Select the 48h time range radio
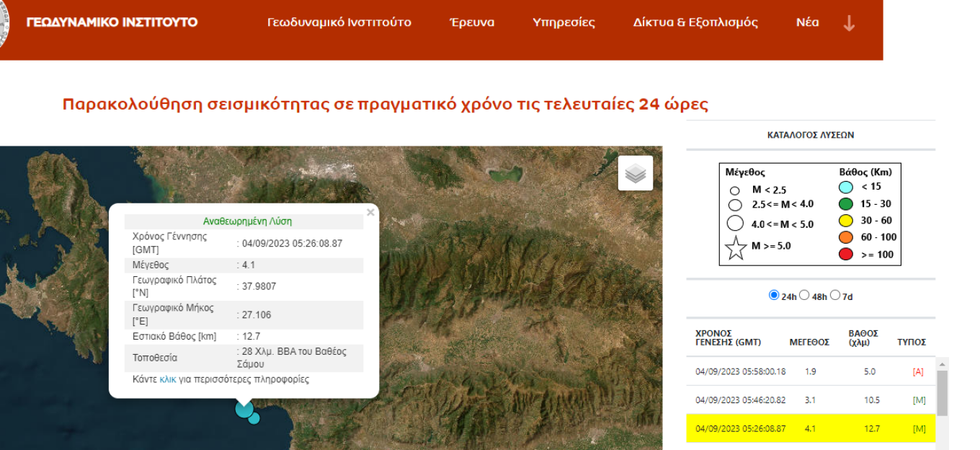Screen dimensions: 980x450 [x=804, y=295]
